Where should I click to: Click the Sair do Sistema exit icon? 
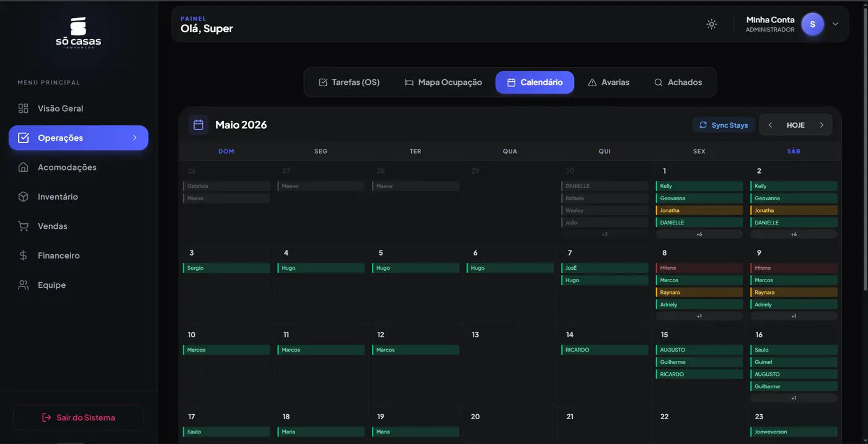click(46, 417)
